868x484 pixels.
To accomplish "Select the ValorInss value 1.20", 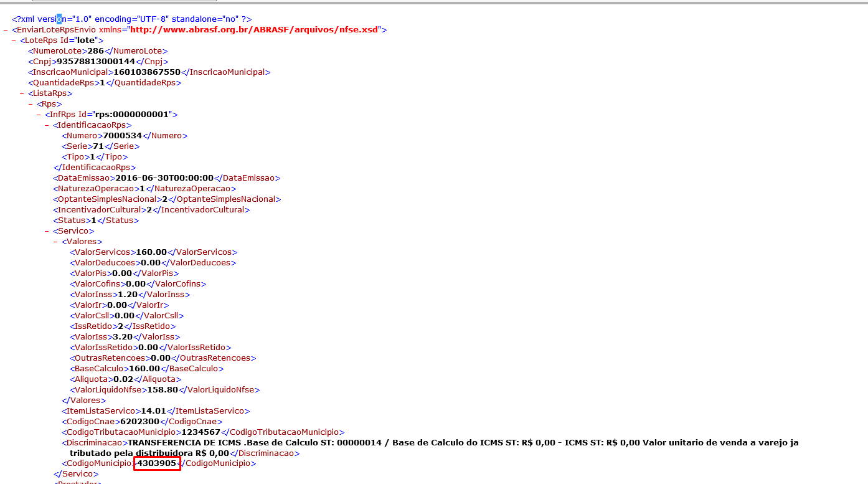I will tap(128, 295).
